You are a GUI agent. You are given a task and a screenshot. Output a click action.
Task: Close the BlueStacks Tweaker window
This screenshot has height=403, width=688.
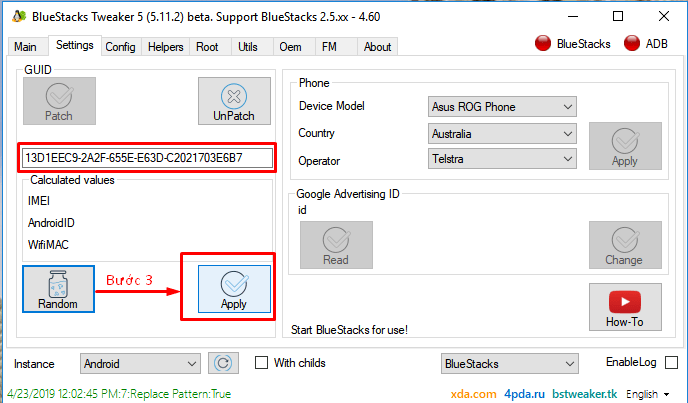(664, 17)
